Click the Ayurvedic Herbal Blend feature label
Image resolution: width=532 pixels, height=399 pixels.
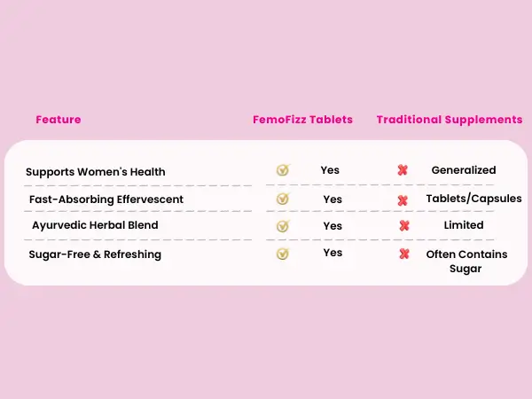click(x=95, y=225)
